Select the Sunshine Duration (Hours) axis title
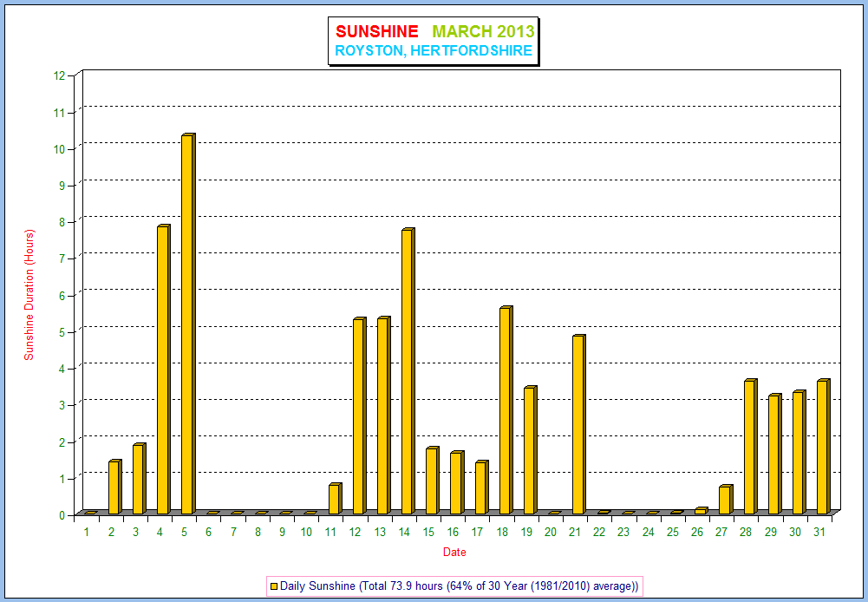Image resolution: width=868 pixels, height=602 pixels. (x=29, y=295)
